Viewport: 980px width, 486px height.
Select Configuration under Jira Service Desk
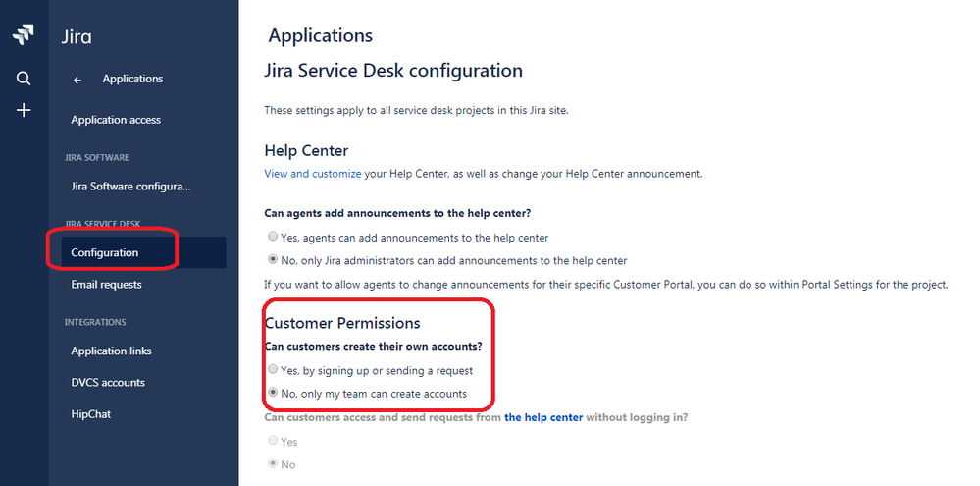pos(105,252)
